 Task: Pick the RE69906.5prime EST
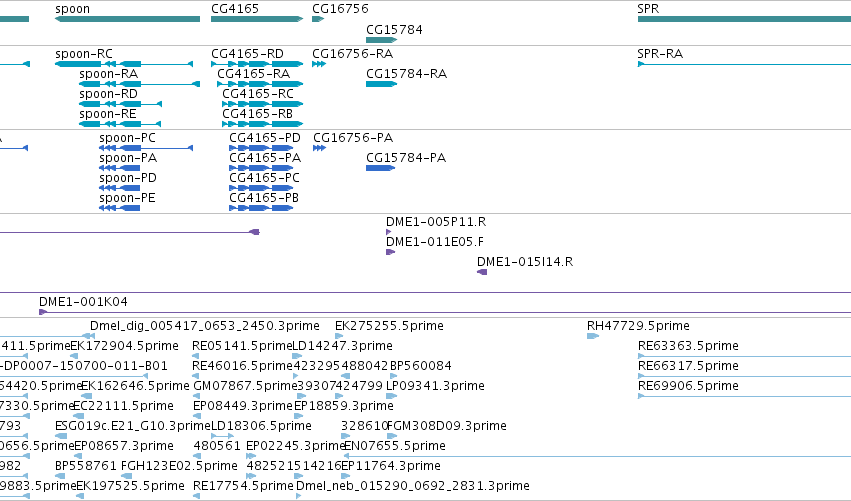688,386
